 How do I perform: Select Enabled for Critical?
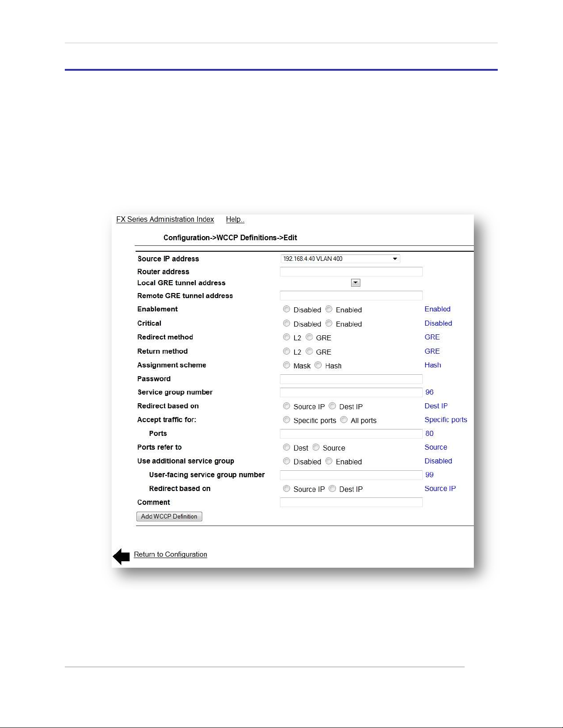329,323
